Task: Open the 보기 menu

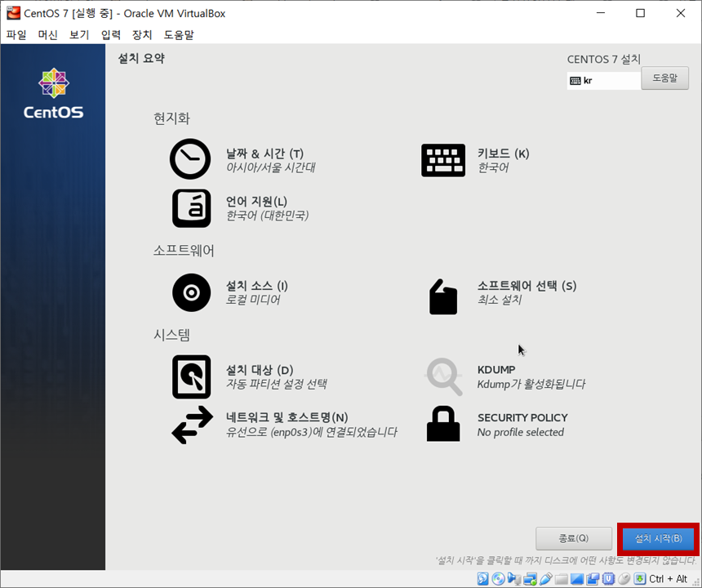Action: tap(79, 35)
